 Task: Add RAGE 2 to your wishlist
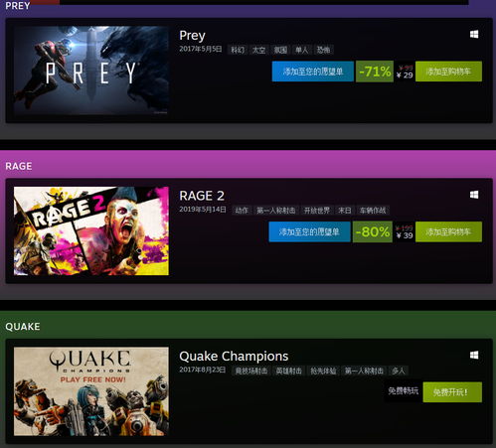(309, 231)
